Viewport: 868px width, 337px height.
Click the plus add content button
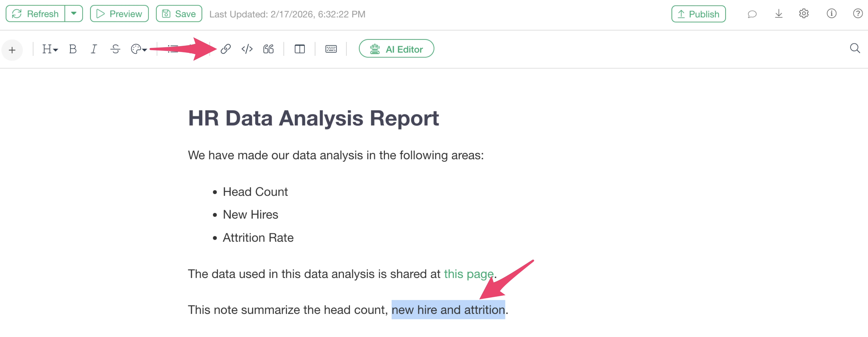click(x=12, y=50)
